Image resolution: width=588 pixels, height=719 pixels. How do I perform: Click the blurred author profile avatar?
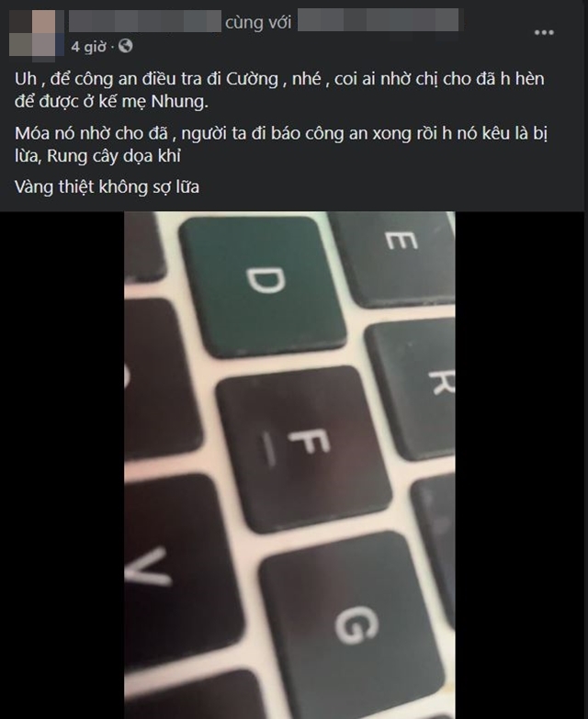pos(36,36)
